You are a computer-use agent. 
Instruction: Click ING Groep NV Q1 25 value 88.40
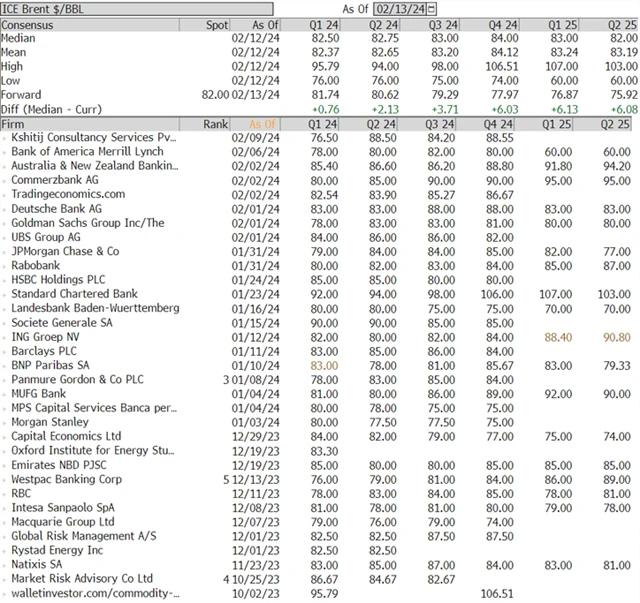(x=557, y=337)
